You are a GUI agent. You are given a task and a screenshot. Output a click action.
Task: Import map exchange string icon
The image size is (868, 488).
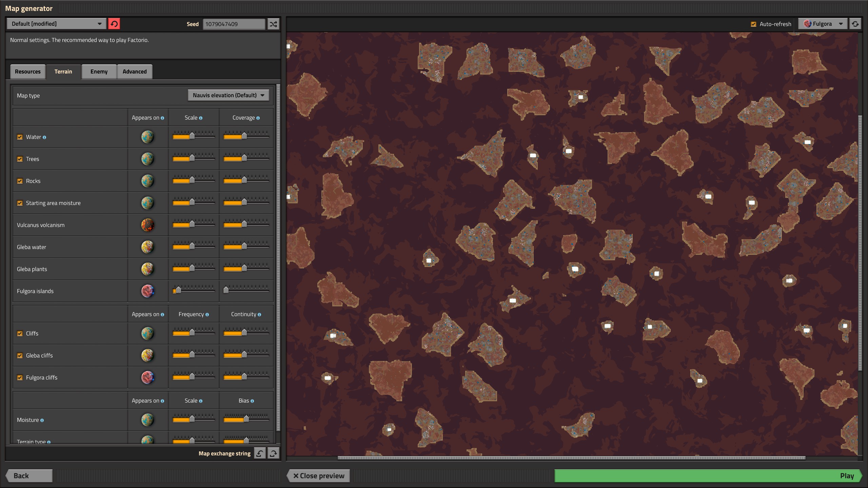click(x=260, y=453)
